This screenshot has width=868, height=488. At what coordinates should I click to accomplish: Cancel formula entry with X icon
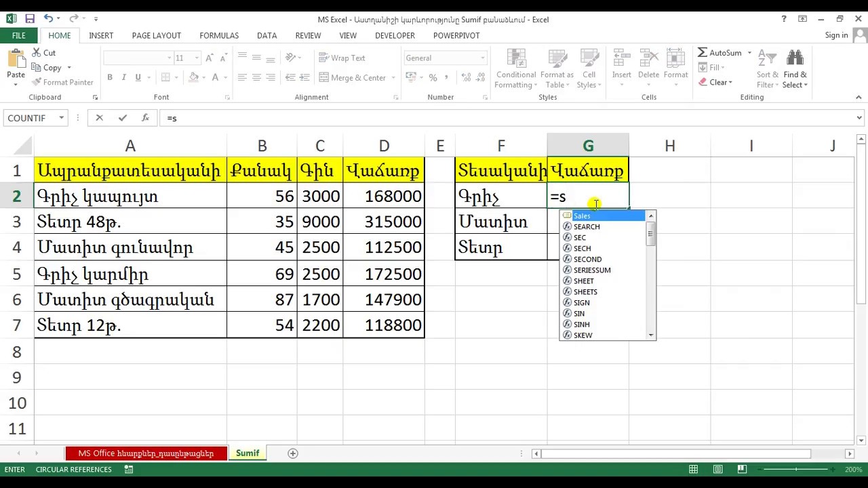(x=99, y=118)
